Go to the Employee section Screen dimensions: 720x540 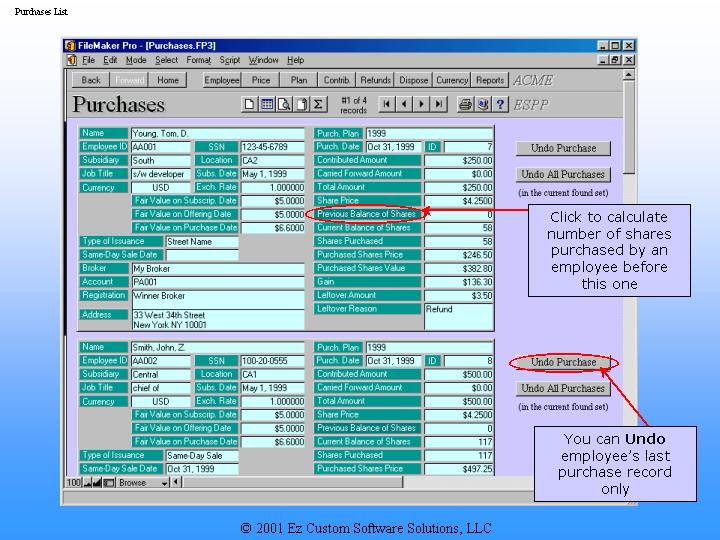click(222, 80)
